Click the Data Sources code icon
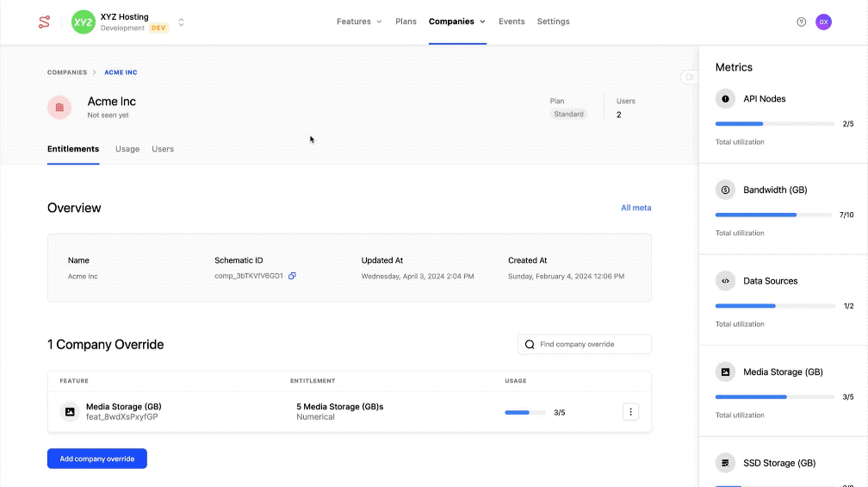Image resolution: width=868 pixels, height=487 pixels. [725, 281]
